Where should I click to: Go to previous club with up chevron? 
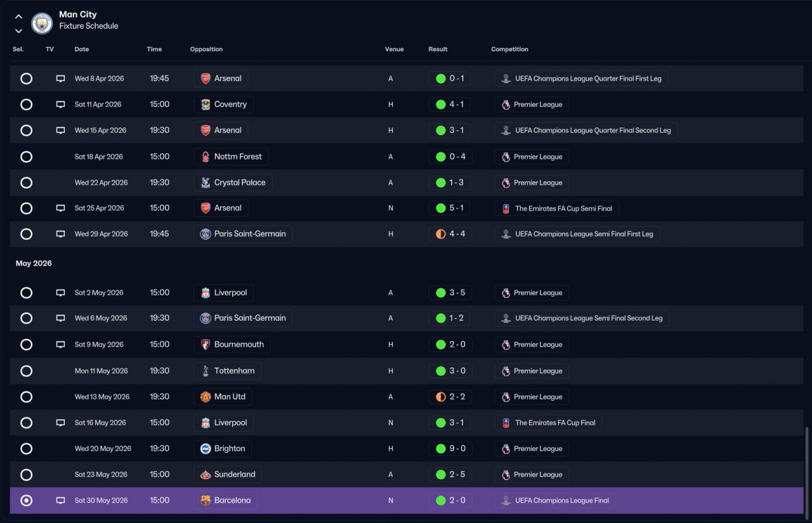click(x=18, y=16)
